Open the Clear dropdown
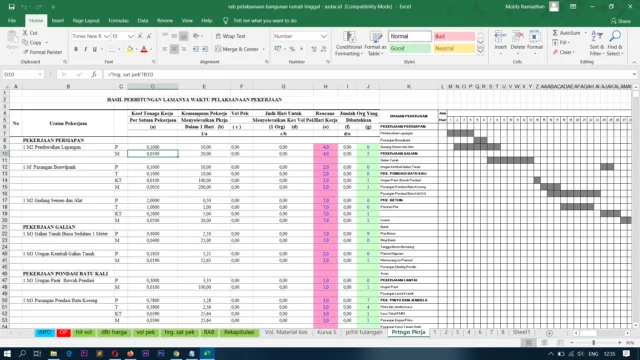Viewport: 640px width, 360px height. click(x=564, y=52)
